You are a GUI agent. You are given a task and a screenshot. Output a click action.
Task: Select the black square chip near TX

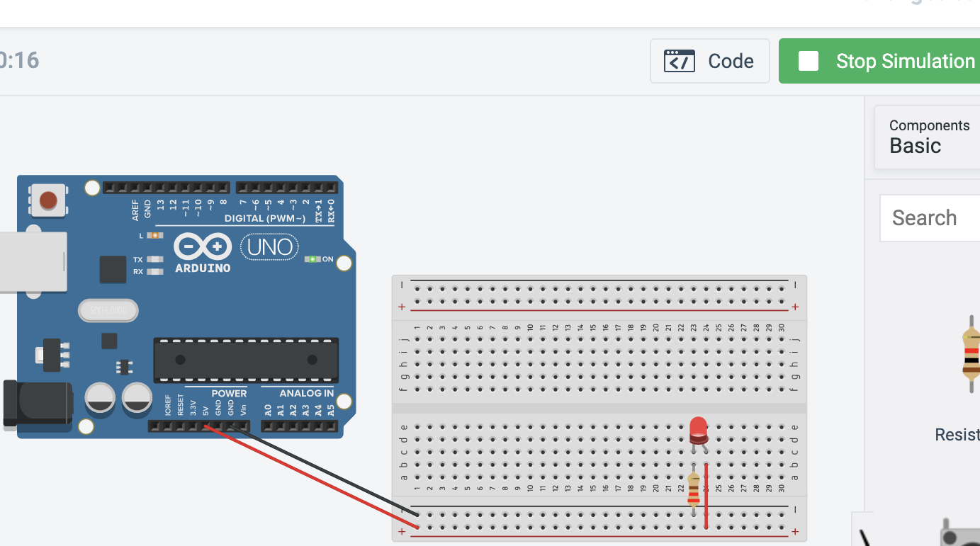[113, 269]
